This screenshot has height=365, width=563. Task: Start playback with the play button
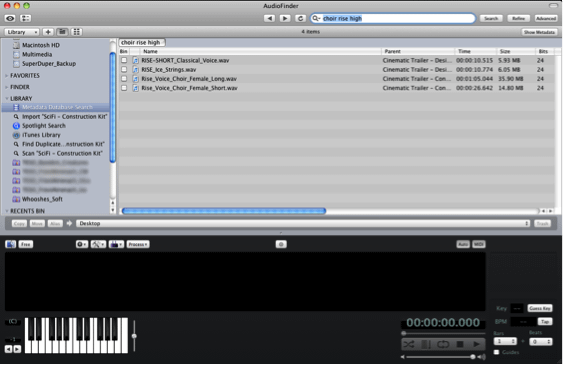476,344
